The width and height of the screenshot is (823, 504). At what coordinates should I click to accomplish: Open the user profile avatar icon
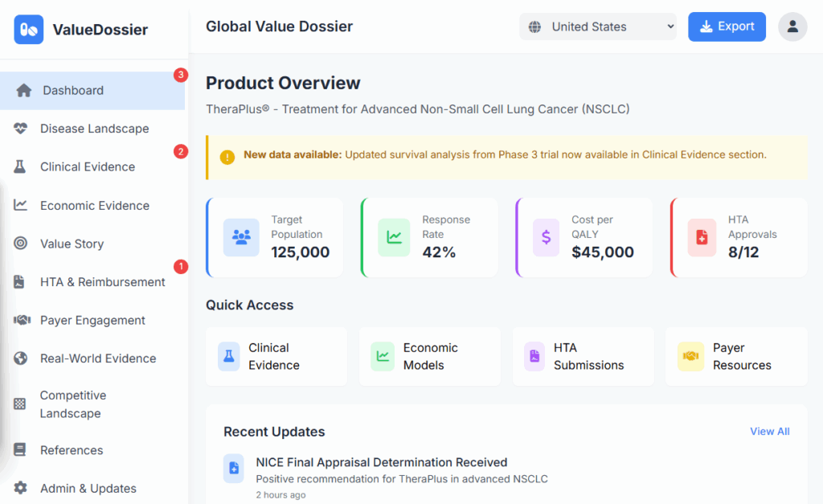click(x=792, y=27)
